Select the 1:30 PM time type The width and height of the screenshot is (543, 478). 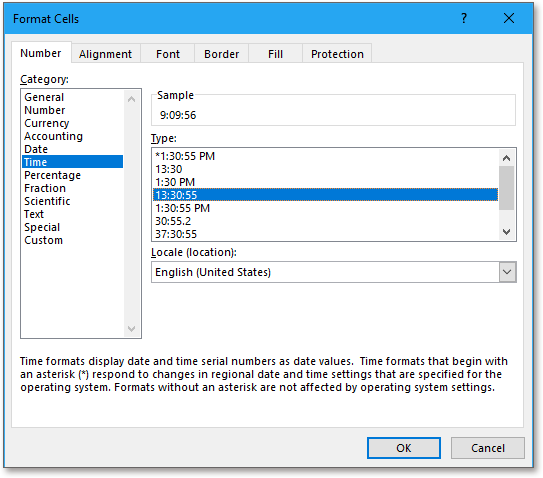pos(325,182)
